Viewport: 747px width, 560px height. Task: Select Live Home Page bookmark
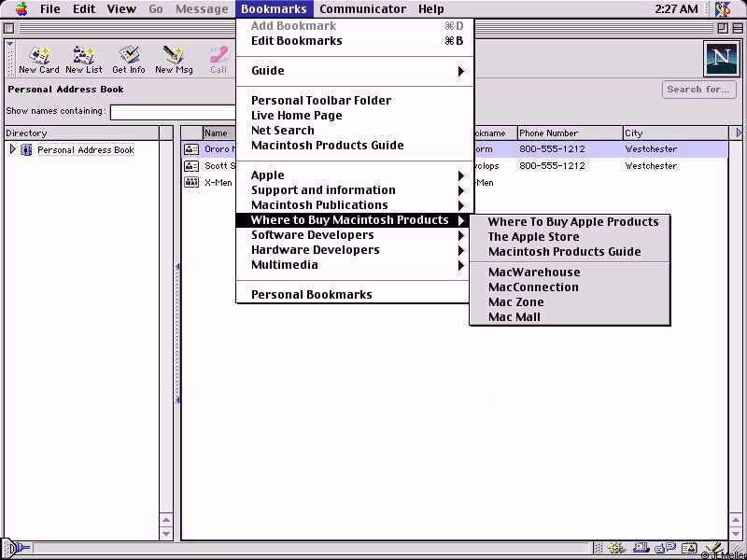pyautogui.click(x=356, y=115)
